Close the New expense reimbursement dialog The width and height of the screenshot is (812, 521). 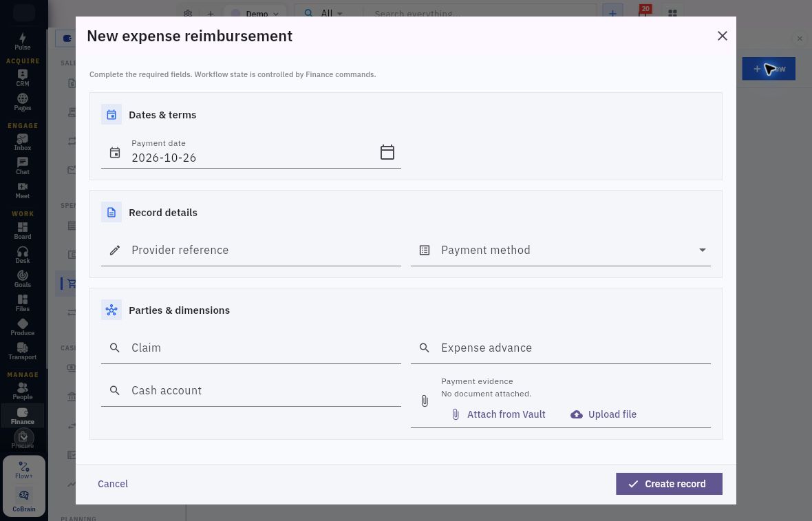tap(722, 36)
